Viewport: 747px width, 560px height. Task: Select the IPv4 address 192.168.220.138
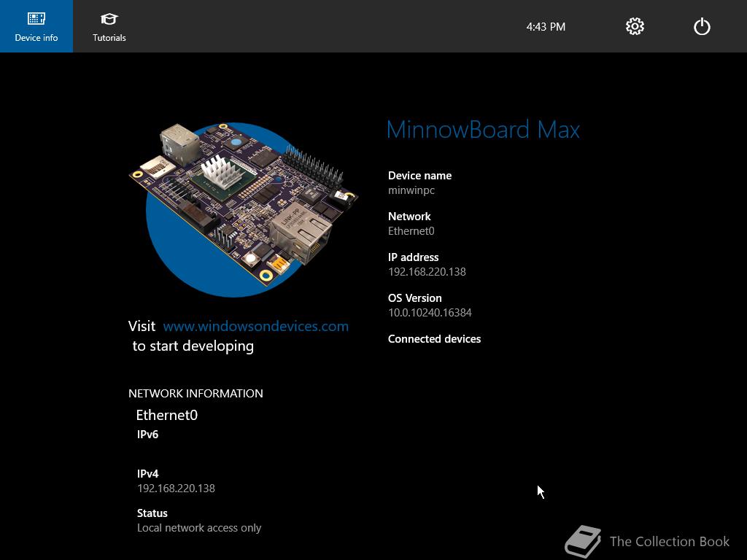click(x=176, y=489)
